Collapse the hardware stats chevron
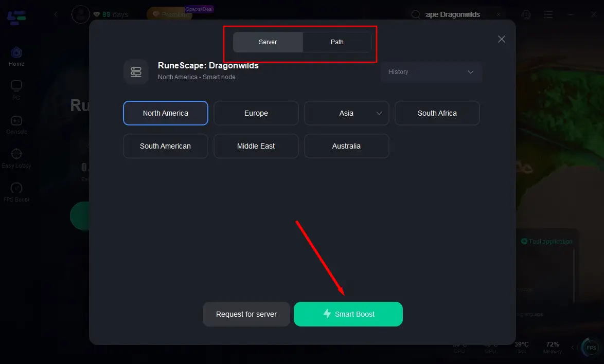This screenshot has width=604, height=364. 573,348
